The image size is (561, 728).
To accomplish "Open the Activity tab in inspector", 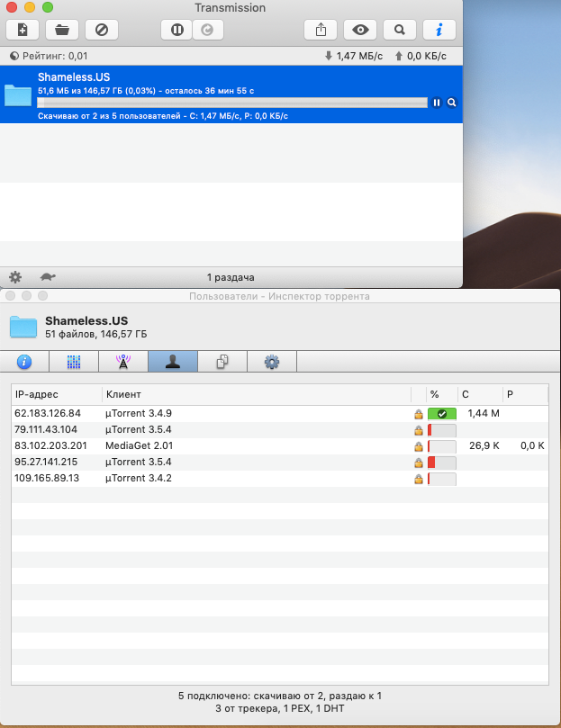I will [75, 362].
